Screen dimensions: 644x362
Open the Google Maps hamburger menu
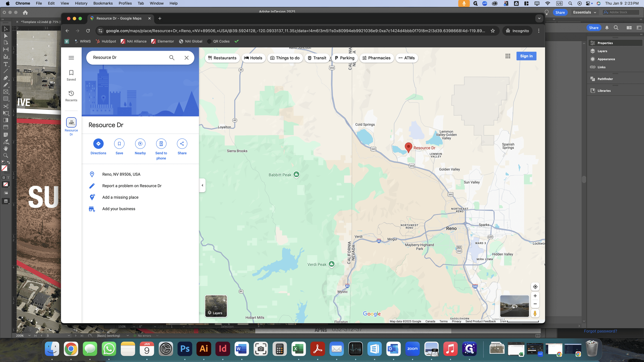[71, 58]
